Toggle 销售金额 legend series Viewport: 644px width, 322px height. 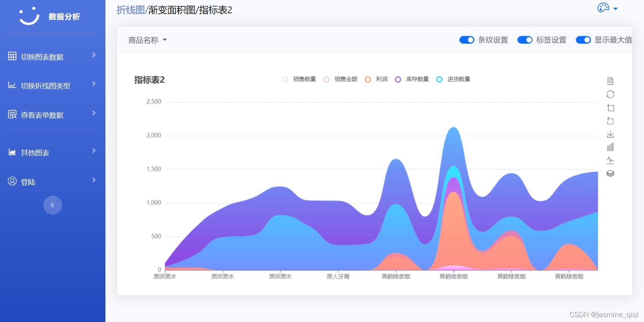(x=341, y=79)
